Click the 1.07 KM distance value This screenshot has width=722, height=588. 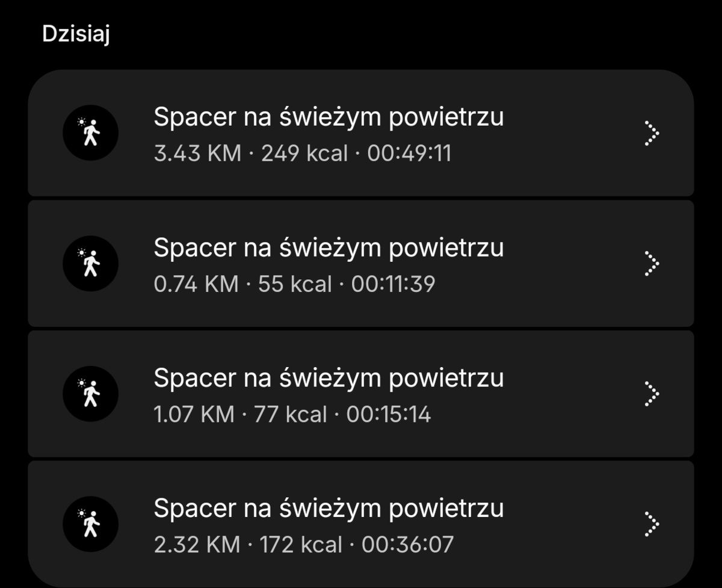click(x=194, y=415)
